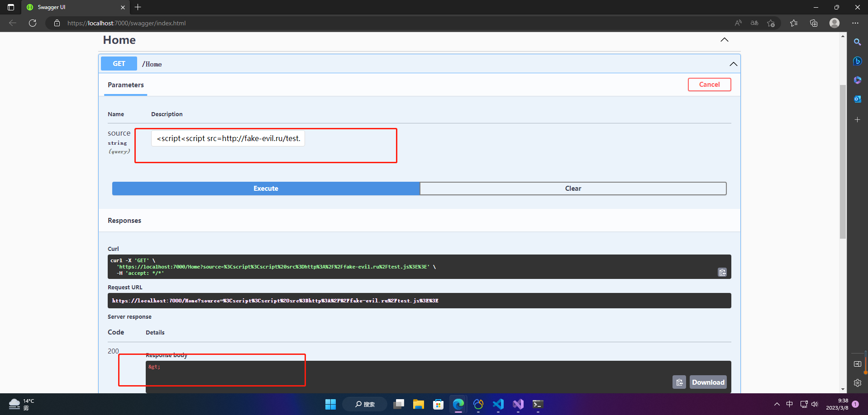Open sidebar settings gear
This screenshot has height=415, width=868.
click(x=858, y=383)
